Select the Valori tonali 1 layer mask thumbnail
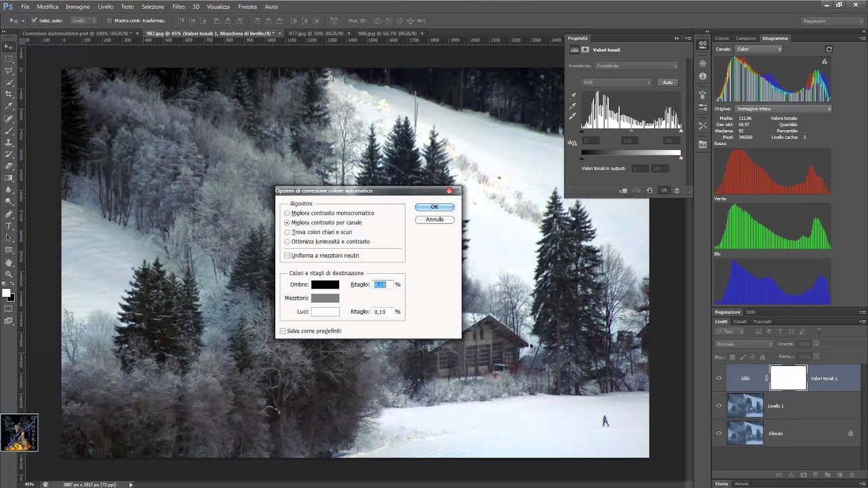This screenshot has height=488, width=868. click(788, 378)
